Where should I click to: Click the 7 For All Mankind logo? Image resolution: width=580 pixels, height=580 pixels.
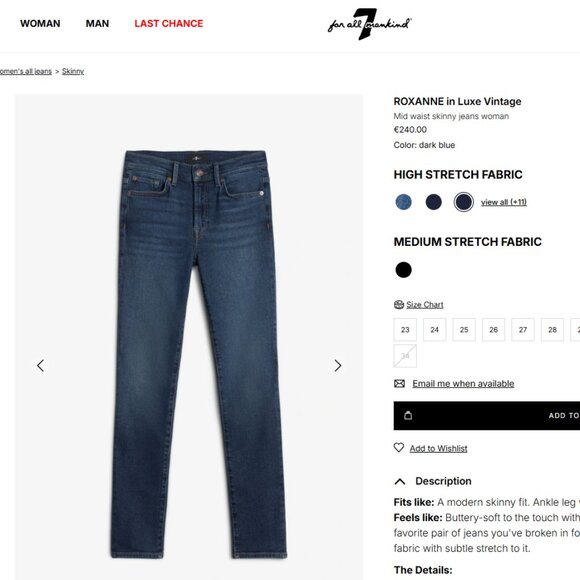point(370,24)
